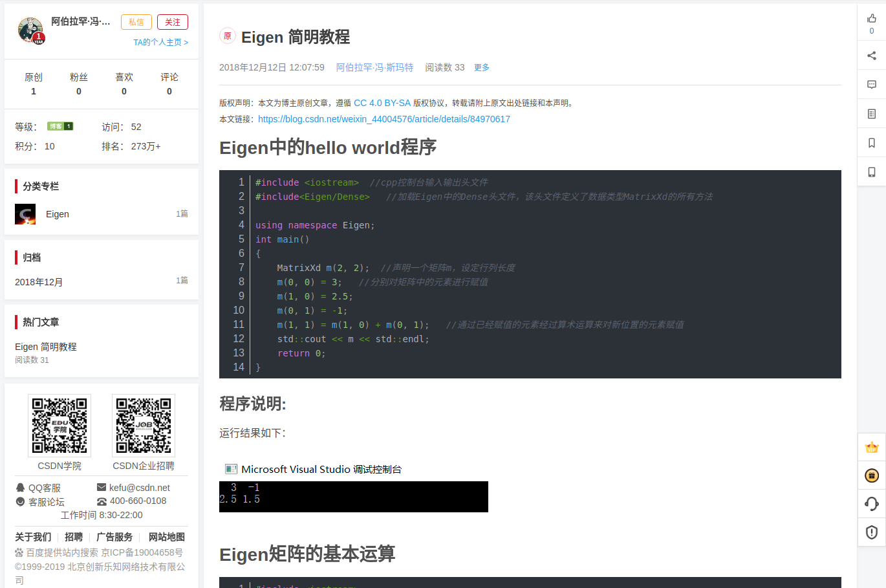Click the 京ICP备19004658号 link
This screenshot has width=886, height=588.
(142, 552)
